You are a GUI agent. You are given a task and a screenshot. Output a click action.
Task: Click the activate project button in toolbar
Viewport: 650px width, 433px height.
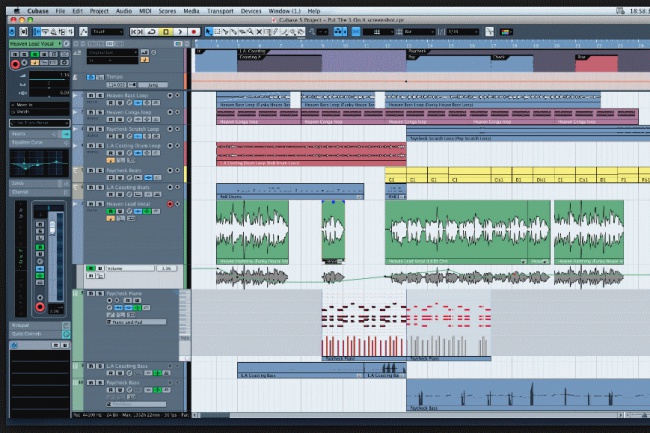tap(12, 32)
